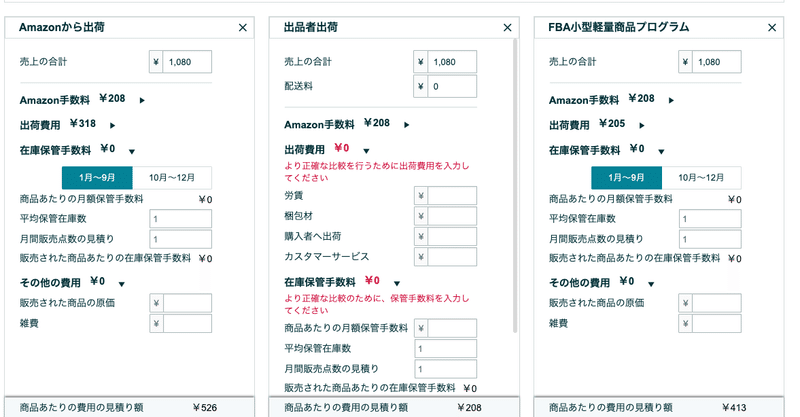Select 10月〜12月 tab in Amazonから出荷 panel
Image resolution: width=800 pixels, height=417 pixels.
tap(172, 178)
